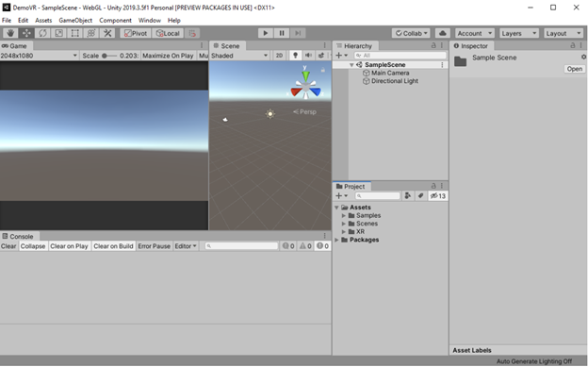Select the Scale tool

click(x=58, y=33)
